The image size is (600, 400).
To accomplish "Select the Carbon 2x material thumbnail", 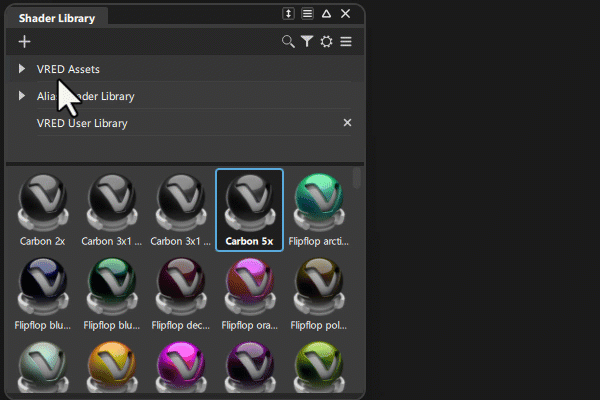I will pyautogui.click(x=43, y=201).
